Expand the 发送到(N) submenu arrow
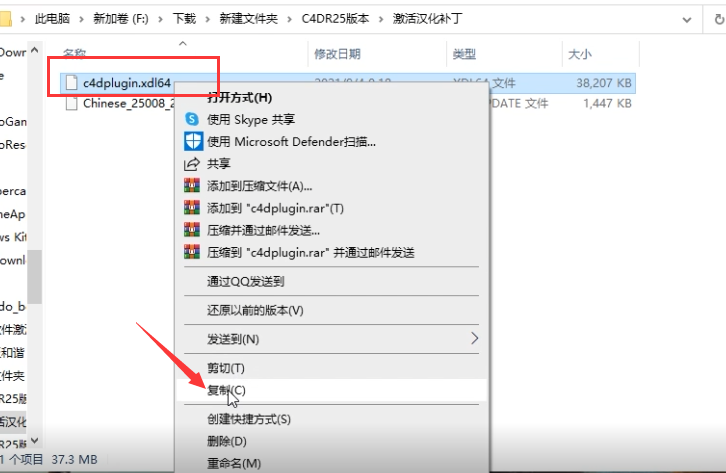This screenshot has width=726, height=473. click(474, 338)
